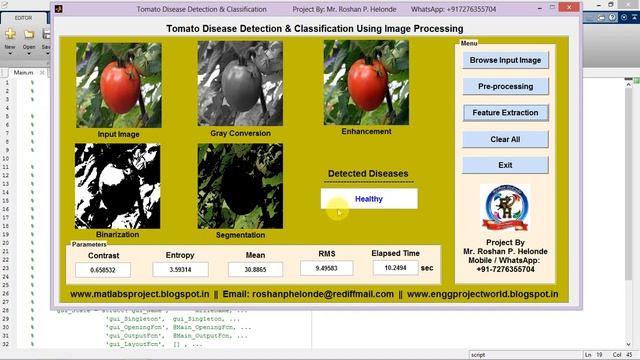This screenshot has width=640, height=360.
Task: Click the 'Detected Diseases' heading text
Action: point(368,173)
